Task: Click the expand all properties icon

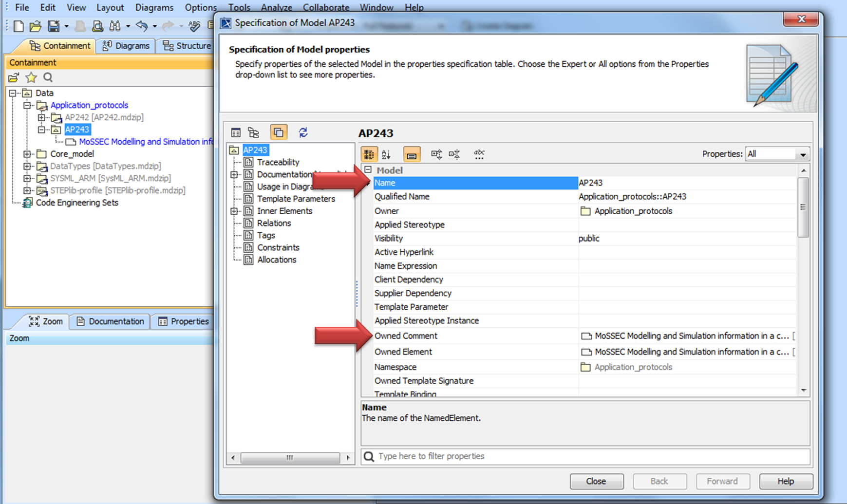Action: pos(436,154)
